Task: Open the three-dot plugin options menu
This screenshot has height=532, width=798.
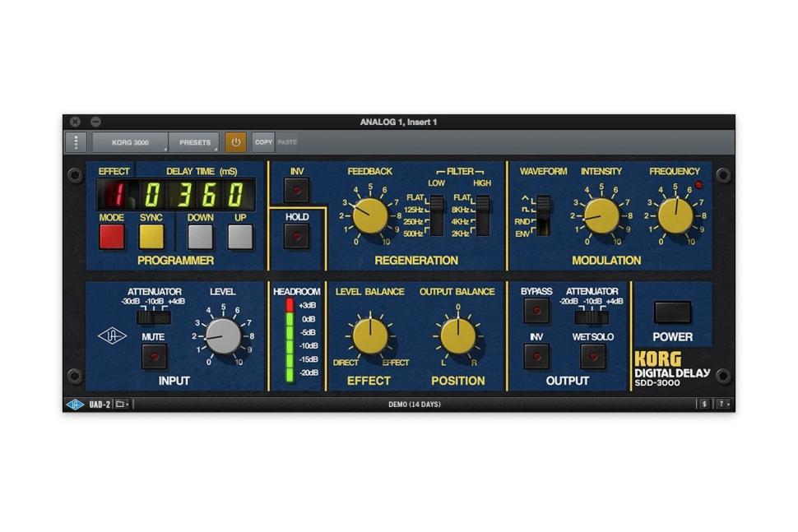Action: 77,142
